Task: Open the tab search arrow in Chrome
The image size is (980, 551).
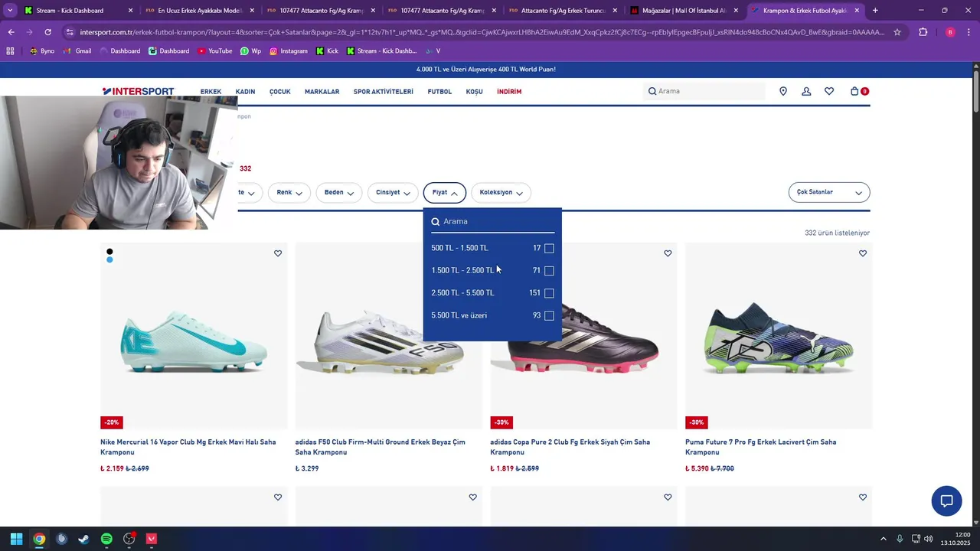Action: click(10, 11)
